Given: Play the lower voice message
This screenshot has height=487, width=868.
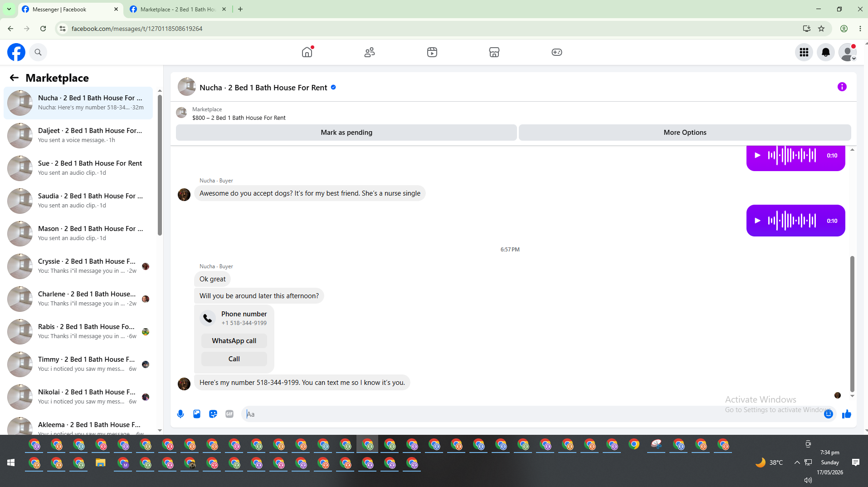Looking at the screenshot, I should point(757,221).
